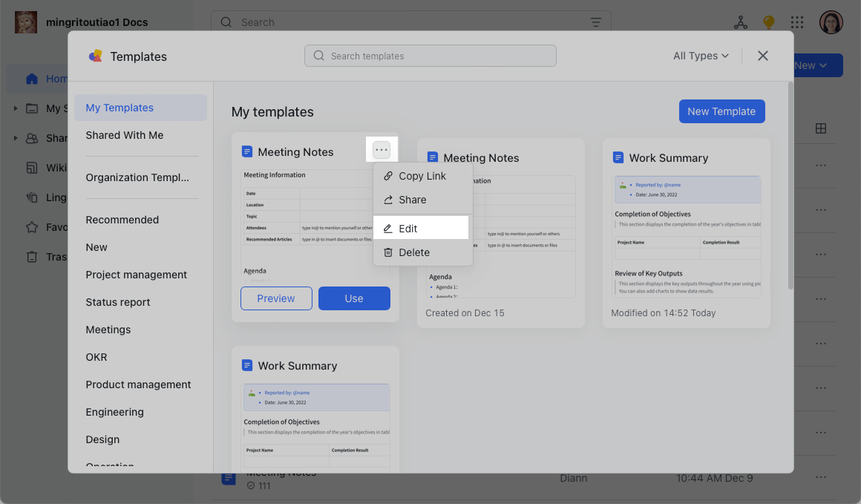Open Shared With Me templates section

pos(125,135)
